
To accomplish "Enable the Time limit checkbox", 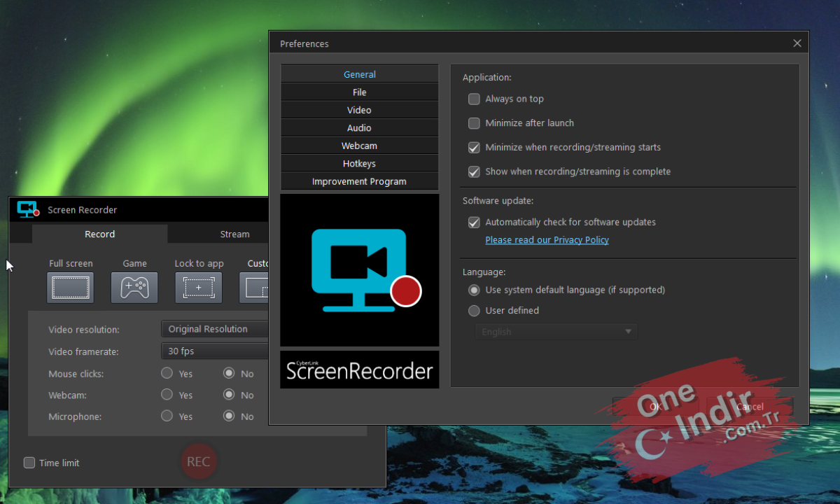I will (x=29, y=463).
